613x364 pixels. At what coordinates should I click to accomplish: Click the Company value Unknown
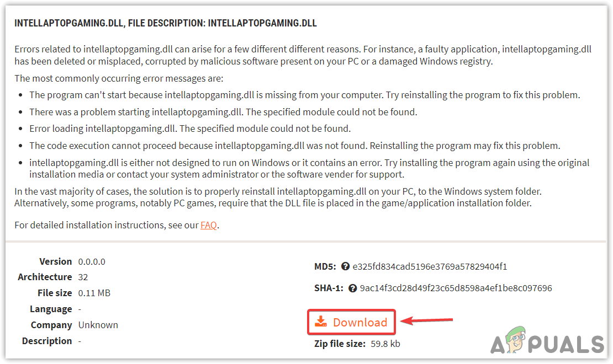[98, 325]
